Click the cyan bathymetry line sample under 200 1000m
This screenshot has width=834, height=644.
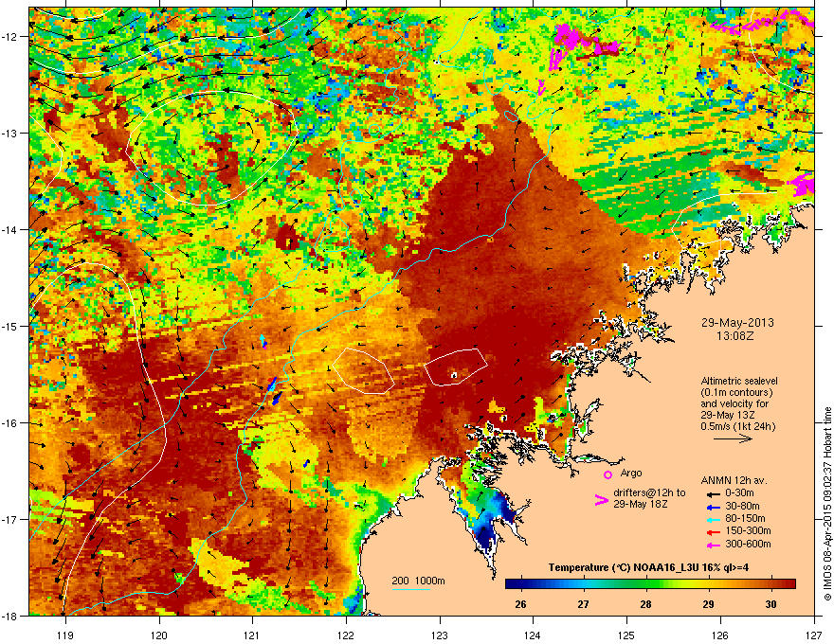pos(411,589)
